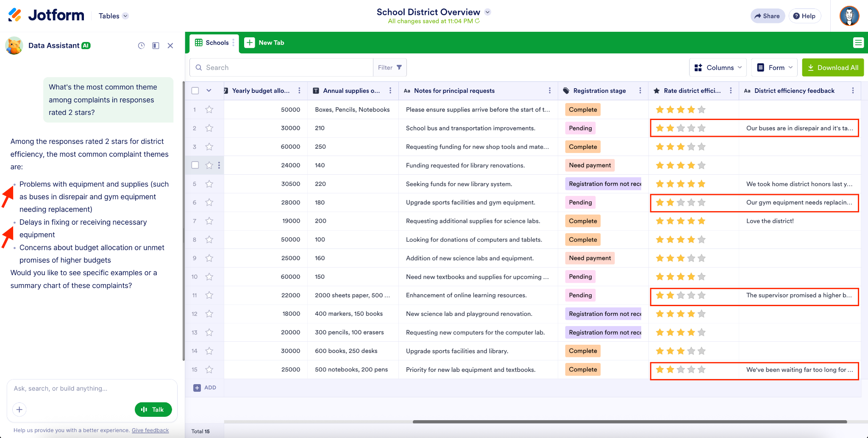Click the Jotform logo

coord(46,15)
